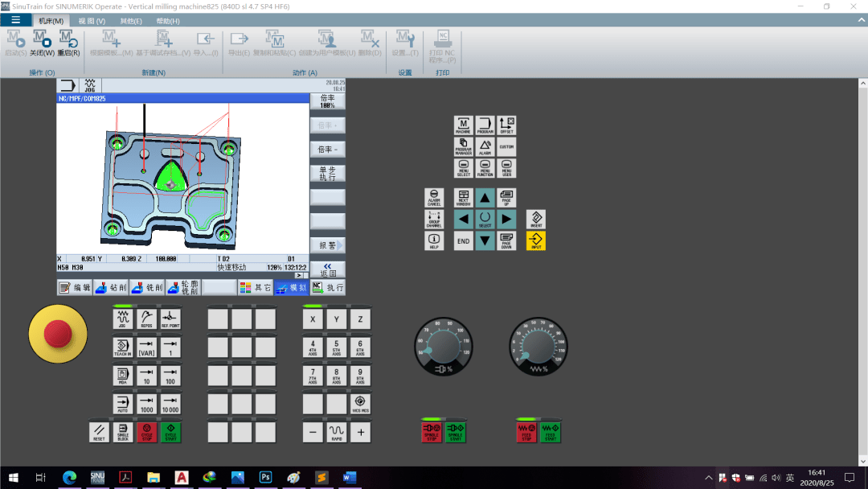Image resolution: width=868 pixels, height=489 pixels.
Task: Click the 钻削 drilling softkey
Action: (111, 287)
